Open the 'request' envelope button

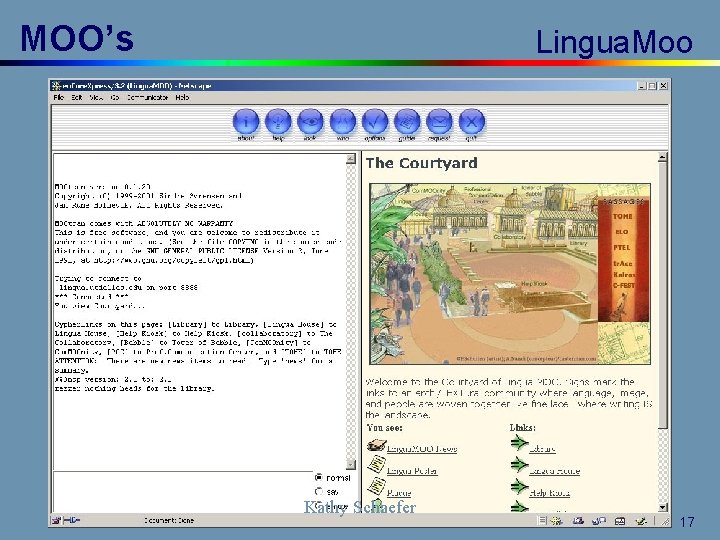point(439,122)
